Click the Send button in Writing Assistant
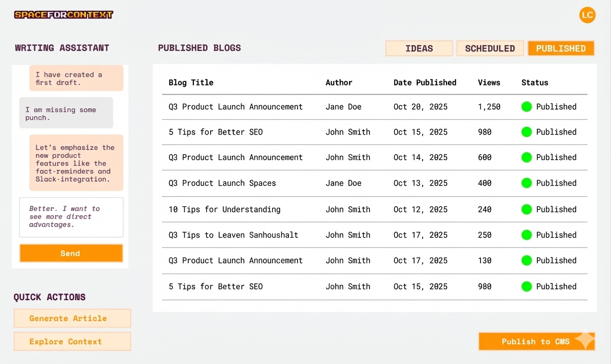This screenshot has height=364, width=611. pyautogui.click(x=71, y=253)
